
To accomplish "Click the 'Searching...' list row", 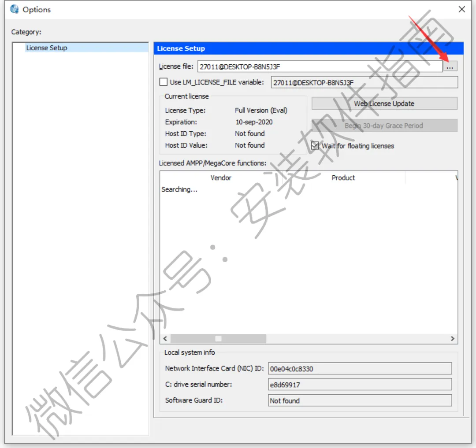I will pyautogui.click(x=179, y=189).
